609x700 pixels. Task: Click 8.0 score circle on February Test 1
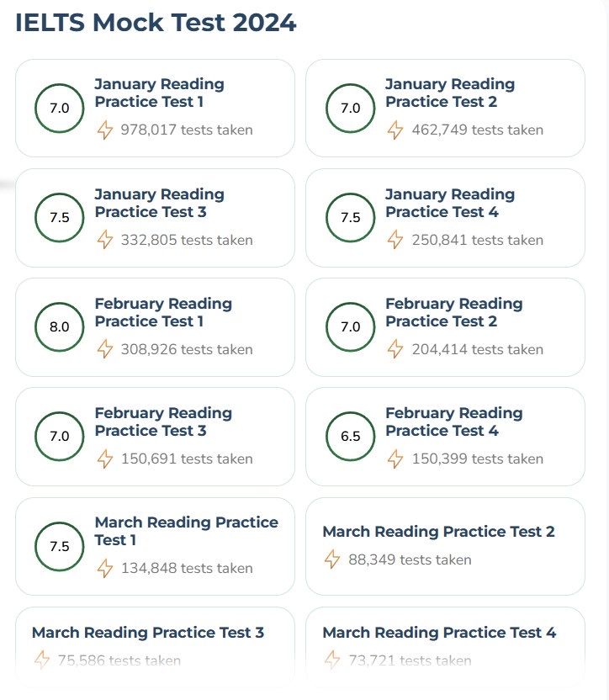pyautogui.click(x=60, y=326)
